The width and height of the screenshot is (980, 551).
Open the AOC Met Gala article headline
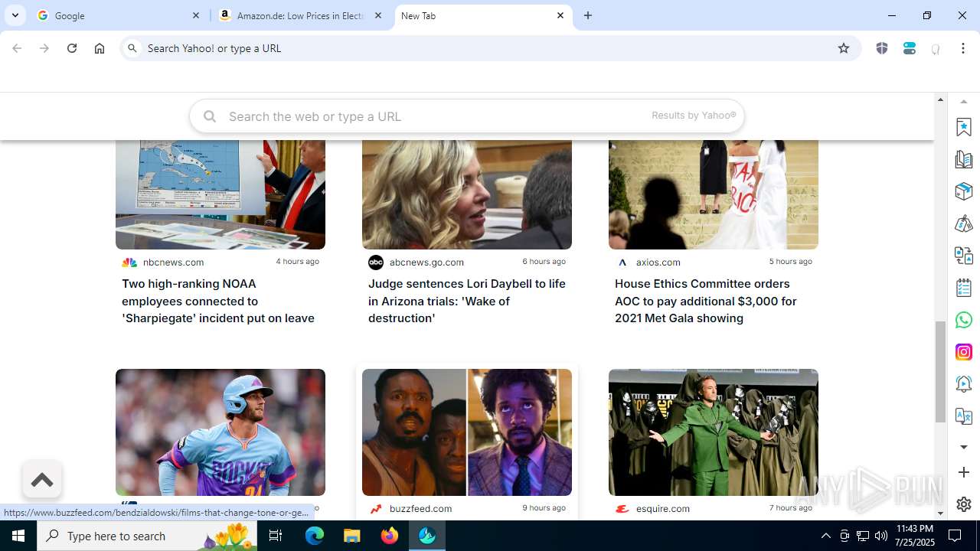point(706,301)
